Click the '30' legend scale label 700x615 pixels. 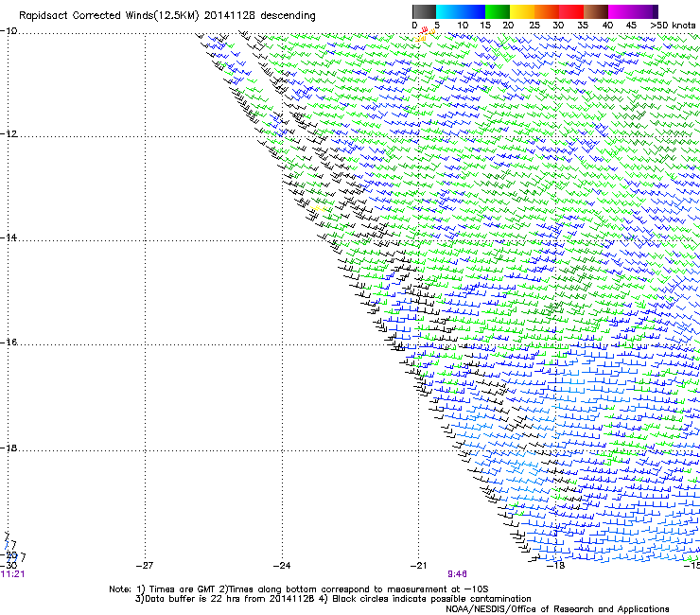[558, 26]
